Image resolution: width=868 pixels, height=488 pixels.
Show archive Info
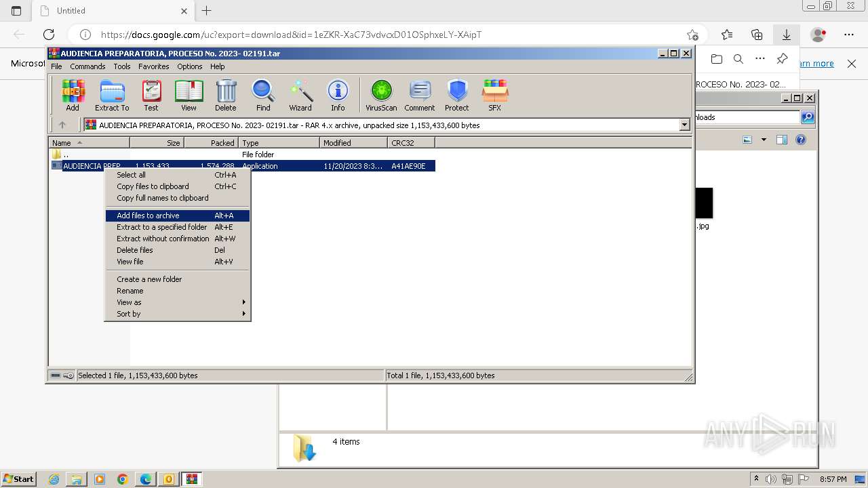tap(338, 95)
